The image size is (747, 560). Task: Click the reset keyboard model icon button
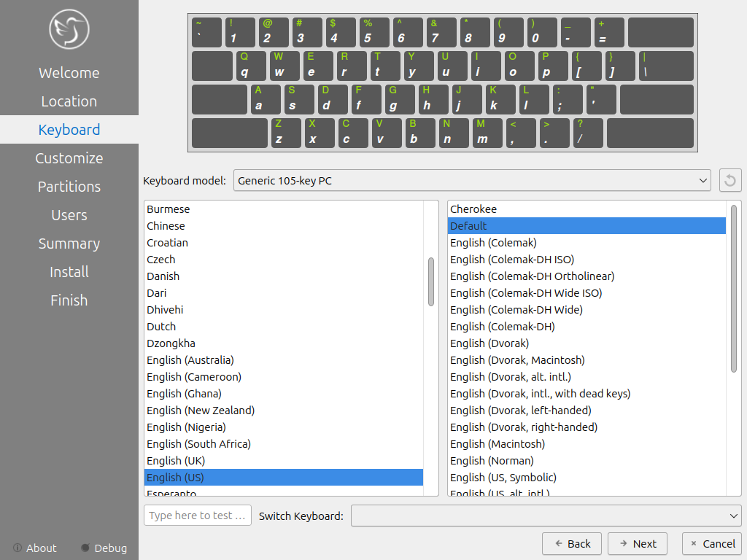click(730, 180)
